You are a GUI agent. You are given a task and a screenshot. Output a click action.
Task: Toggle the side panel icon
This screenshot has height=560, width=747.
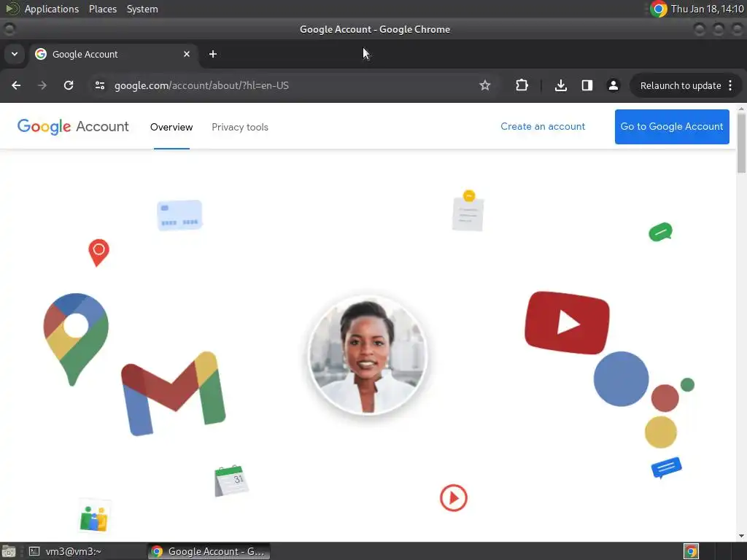587,85
